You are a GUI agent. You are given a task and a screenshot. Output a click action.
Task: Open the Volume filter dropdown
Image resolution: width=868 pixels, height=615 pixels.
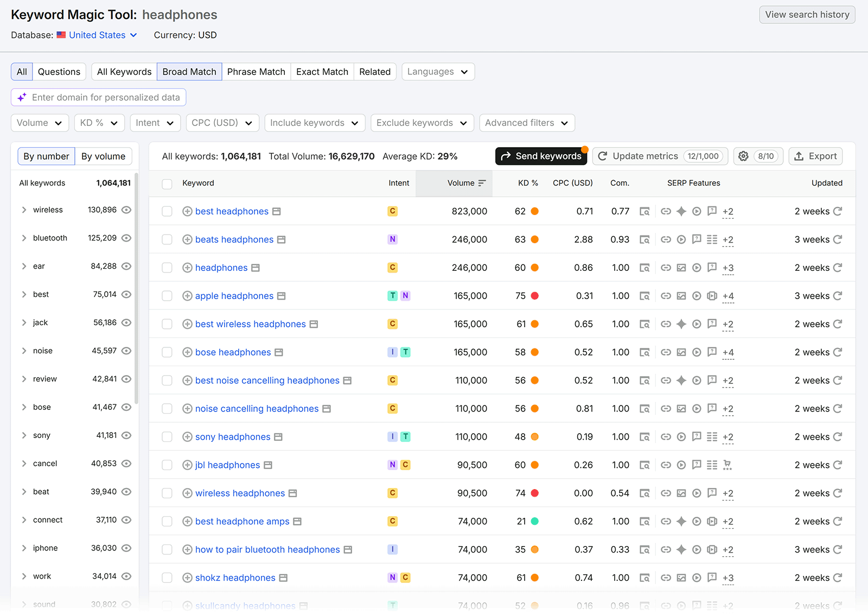pos(40,123)
